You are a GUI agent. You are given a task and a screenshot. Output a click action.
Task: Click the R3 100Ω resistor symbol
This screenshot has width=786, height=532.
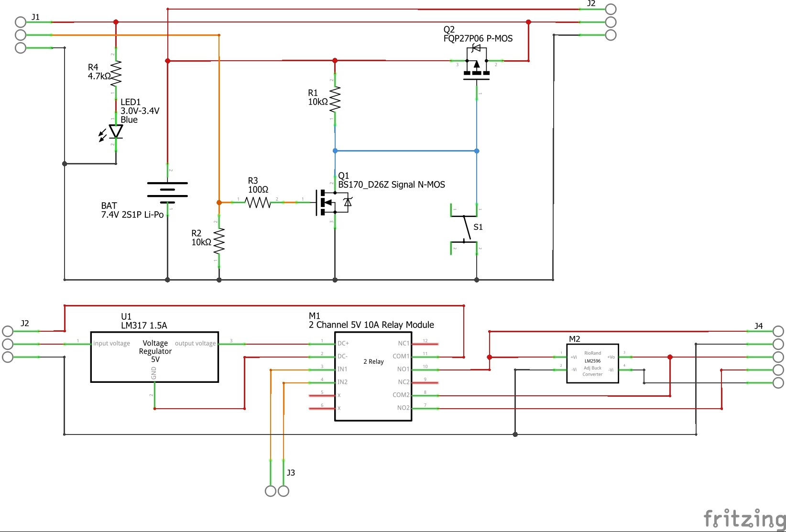[x=258, y=202]
